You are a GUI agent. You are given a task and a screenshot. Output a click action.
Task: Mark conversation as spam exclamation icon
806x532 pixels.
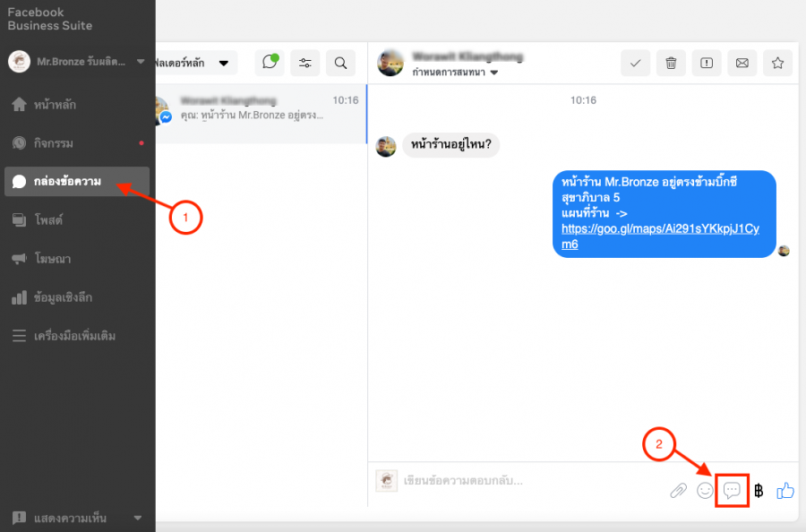pyautogui.click(x=707, y=63)
